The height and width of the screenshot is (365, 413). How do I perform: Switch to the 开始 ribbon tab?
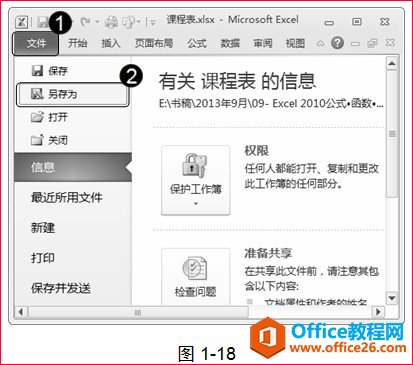[78, 43]
